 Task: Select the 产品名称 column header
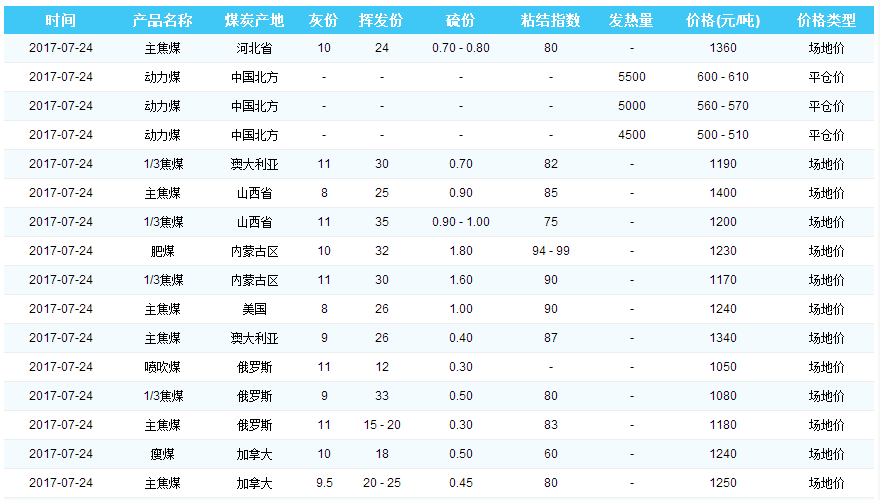[162, 21]
